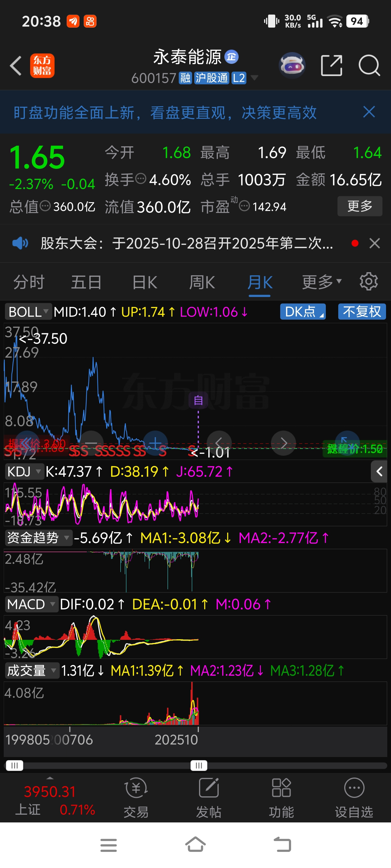
Task: Tap the 沪股通 badge
Action: click(212, 78)
